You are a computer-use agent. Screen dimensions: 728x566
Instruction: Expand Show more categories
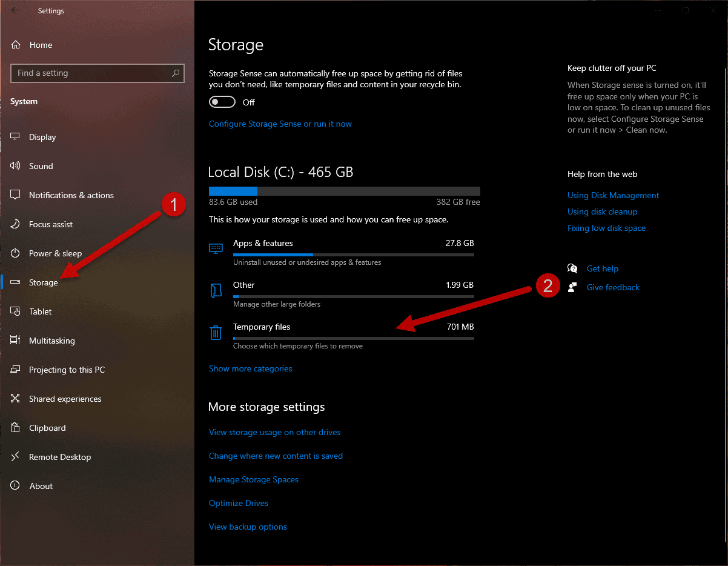250,368
